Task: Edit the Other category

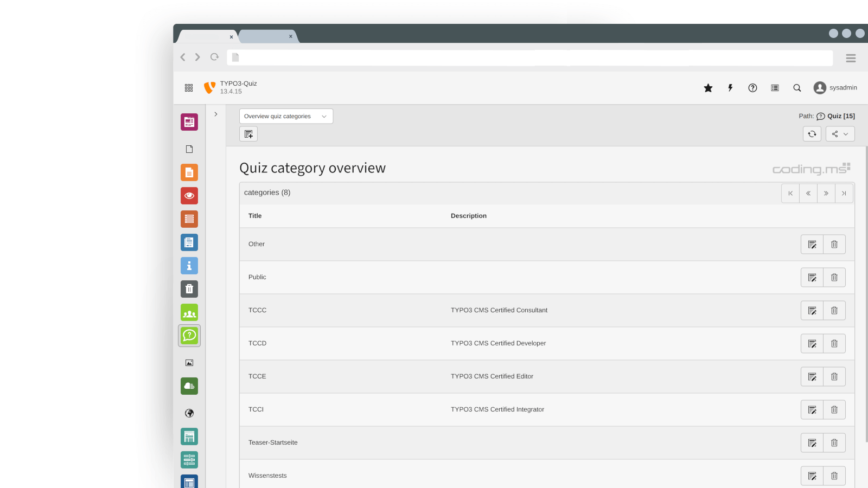Action: pyautogui.click(x=812, y=245)
